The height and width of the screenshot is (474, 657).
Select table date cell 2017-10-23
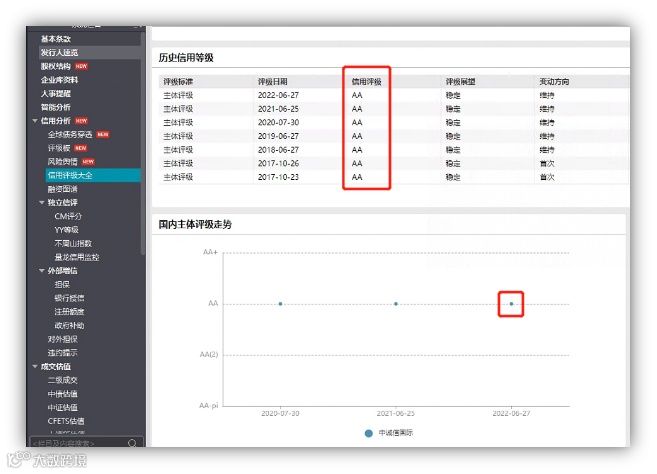click(278, 177)
